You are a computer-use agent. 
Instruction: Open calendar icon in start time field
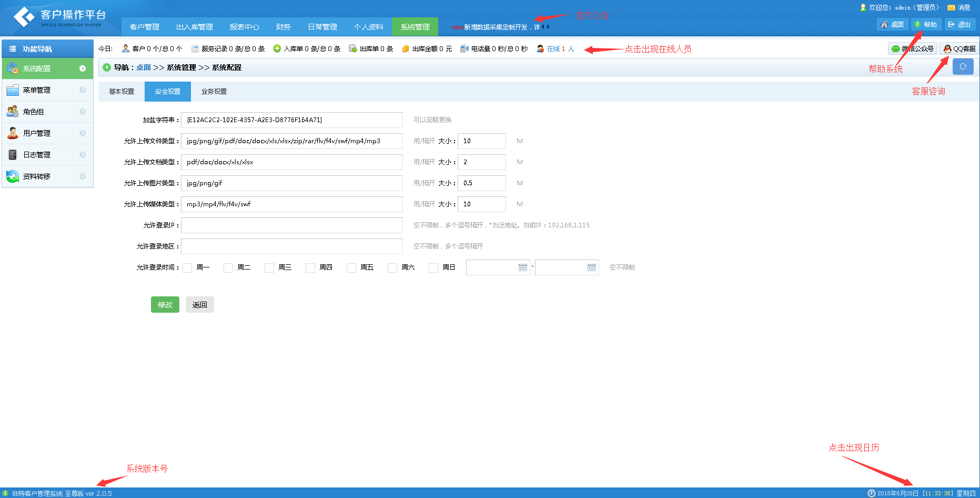point(522,267)
